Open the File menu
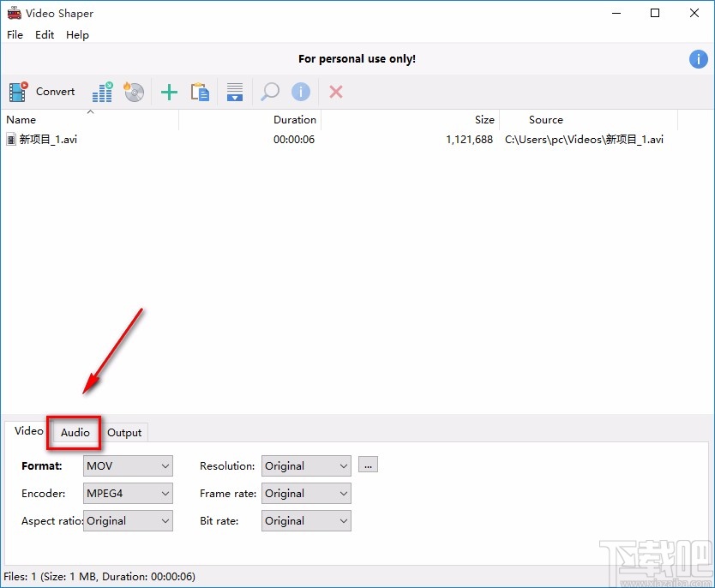The height and width of the screenshot is (588, 715). click(15, 34)
